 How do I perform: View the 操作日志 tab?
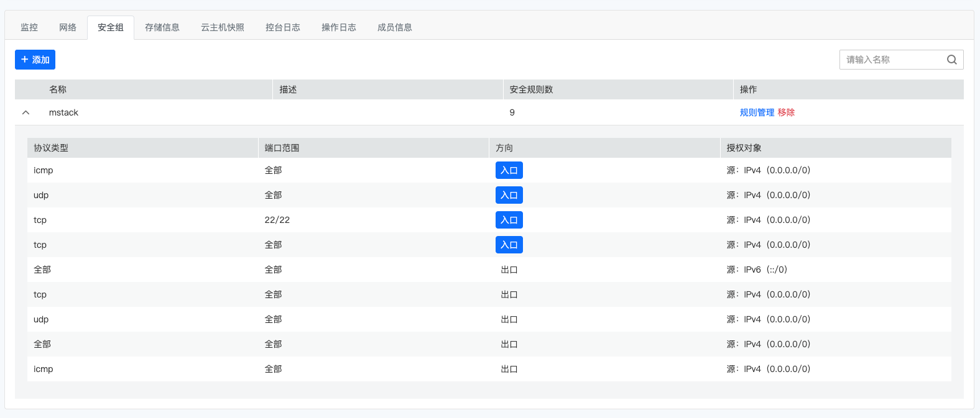click(339, 27)
